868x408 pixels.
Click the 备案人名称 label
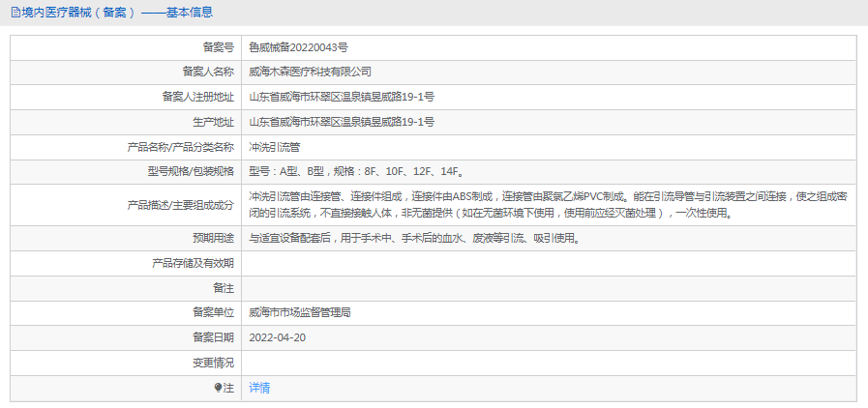click(209, 72)
